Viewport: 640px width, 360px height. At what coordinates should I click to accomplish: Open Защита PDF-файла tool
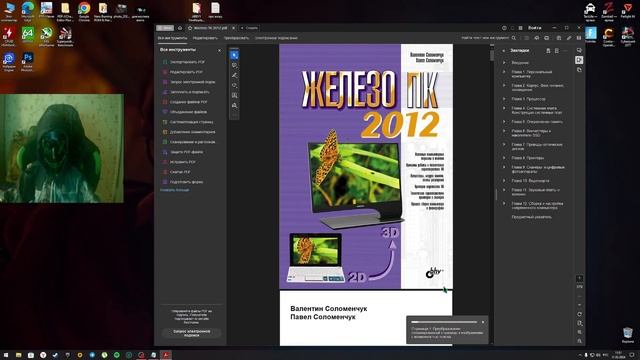click(183, 152)
